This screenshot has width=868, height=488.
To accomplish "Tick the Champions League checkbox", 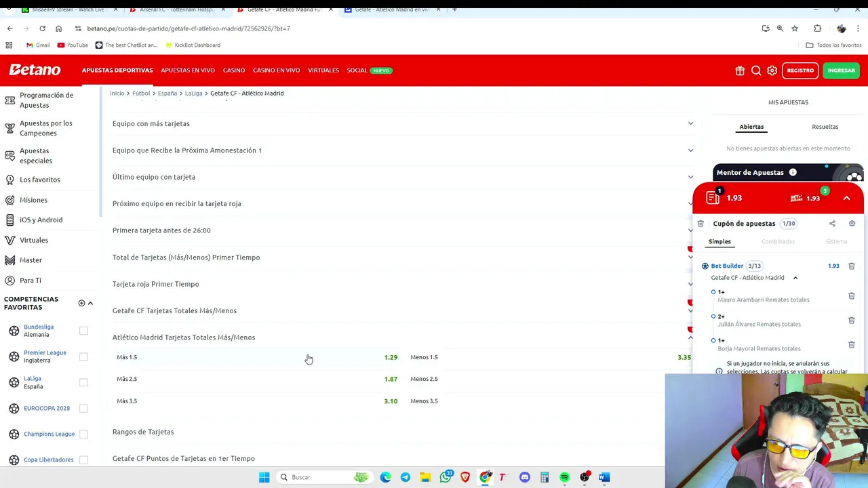I will (83, 434).
